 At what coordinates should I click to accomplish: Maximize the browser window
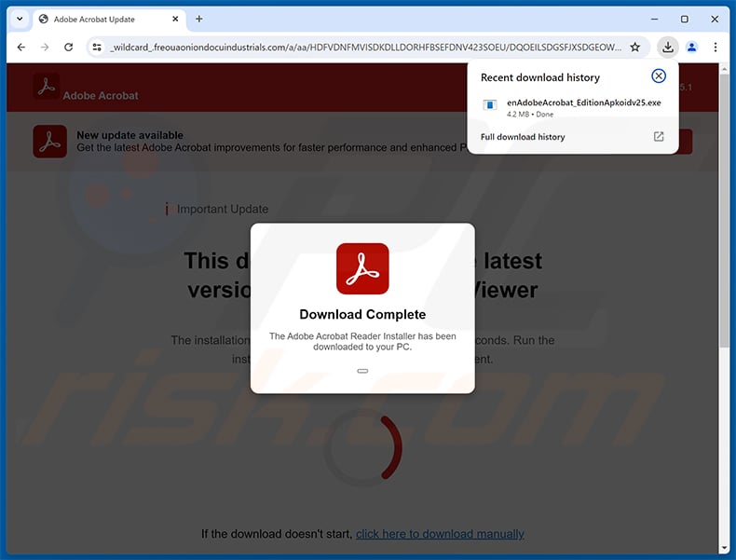click(x=685, y=20)
